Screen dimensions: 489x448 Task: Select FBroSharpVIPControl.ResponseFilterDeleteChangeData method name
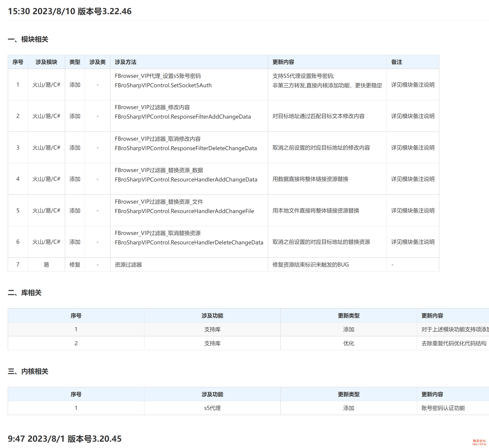point(186,148)
